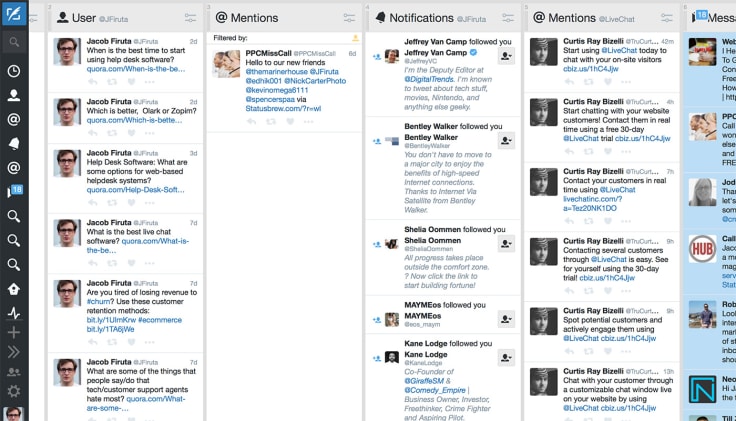Open column options for filtered Mentions column

pyautogui.click(x=349, y=18)
